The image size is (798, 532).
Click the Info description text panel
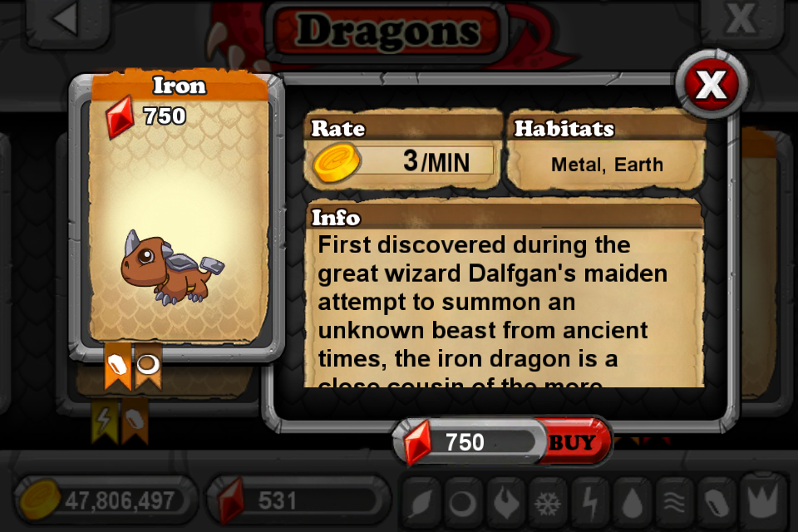[505, 296]
